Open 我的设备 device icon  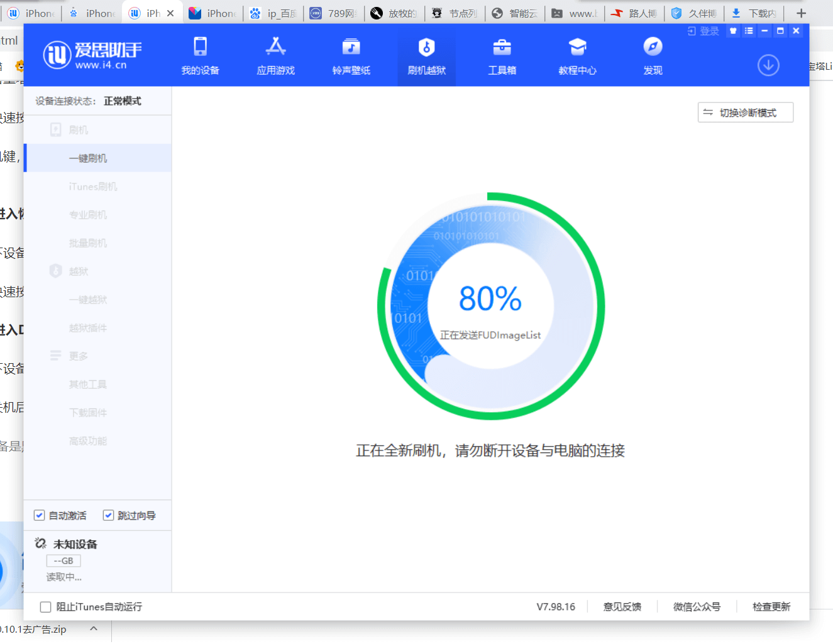(x=200, y=47)
